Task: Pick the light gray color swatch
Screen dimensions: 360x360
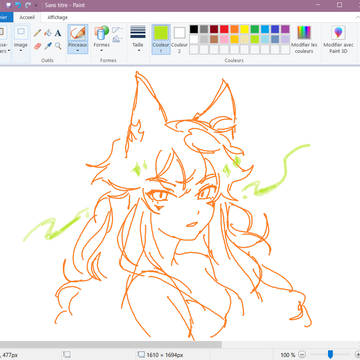Action: coord(204,39)
